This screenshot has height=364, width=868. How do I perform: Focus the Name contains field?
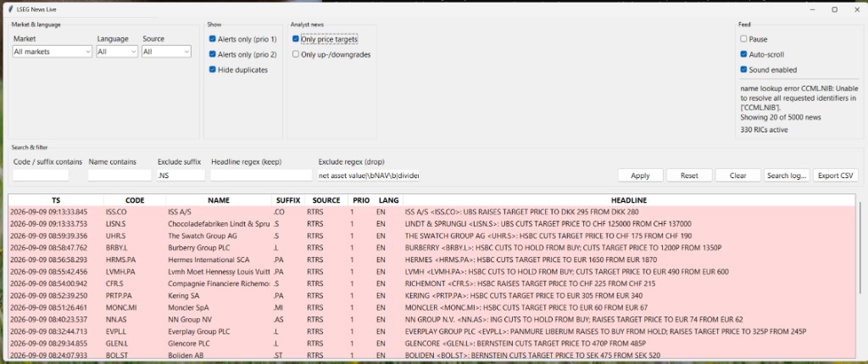120,176
